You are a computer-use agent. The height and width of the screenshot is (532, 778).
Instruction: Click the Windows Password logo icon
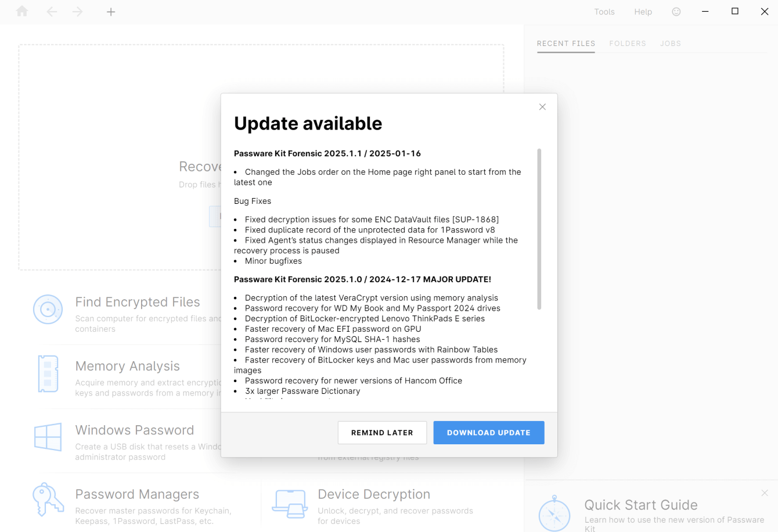coord(48,437)
